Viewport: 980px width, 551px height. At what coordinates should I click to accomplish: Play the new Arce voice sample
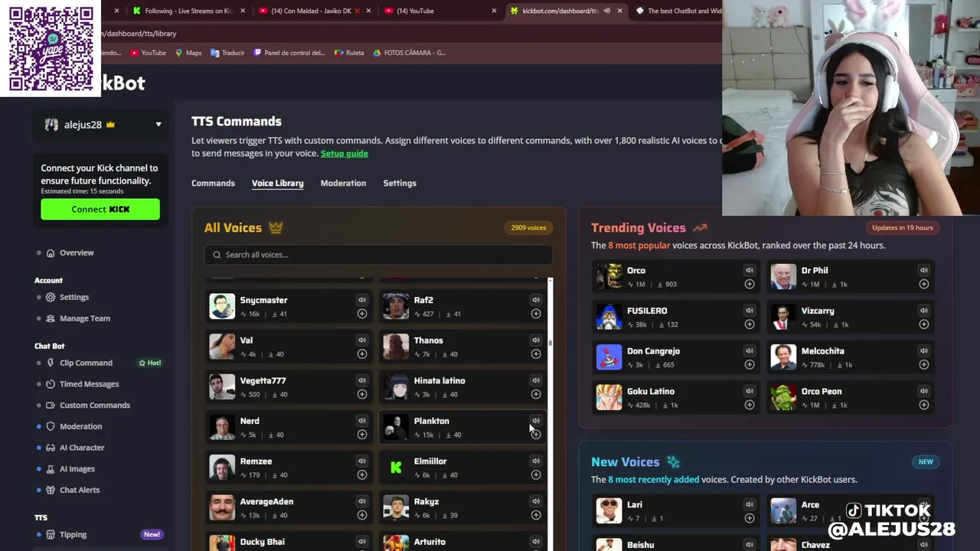tap(924, 504)
